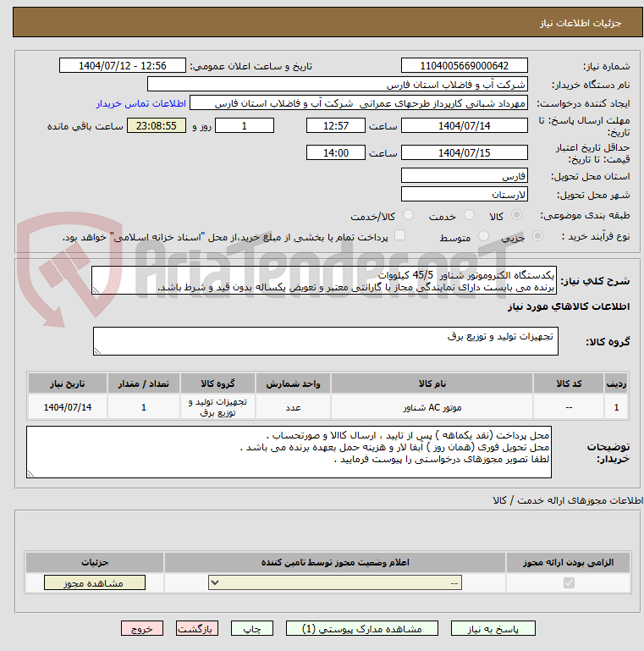Click the جزئیات اطلاعات نیاز page title

tap(581, 23)
